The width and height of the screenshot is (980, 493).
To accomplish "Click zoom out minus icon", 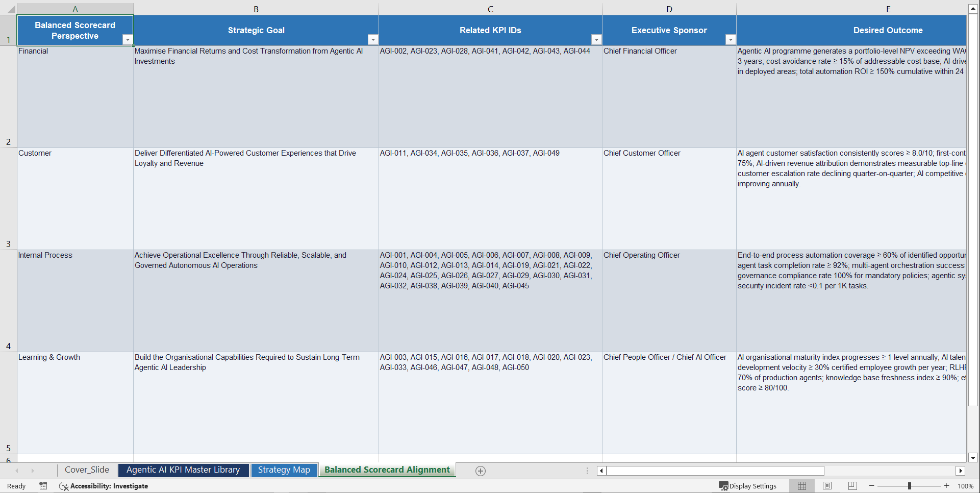I will (872, 486).
